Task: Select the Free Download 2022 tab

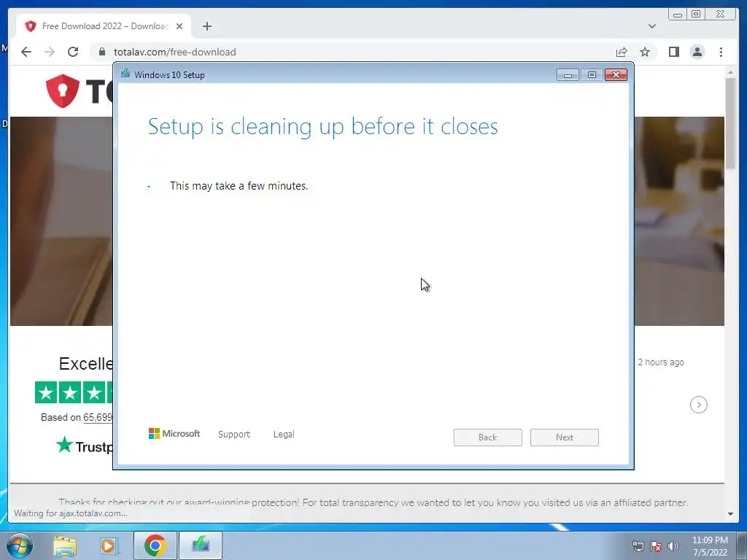Action: click(x=104, y=26)
